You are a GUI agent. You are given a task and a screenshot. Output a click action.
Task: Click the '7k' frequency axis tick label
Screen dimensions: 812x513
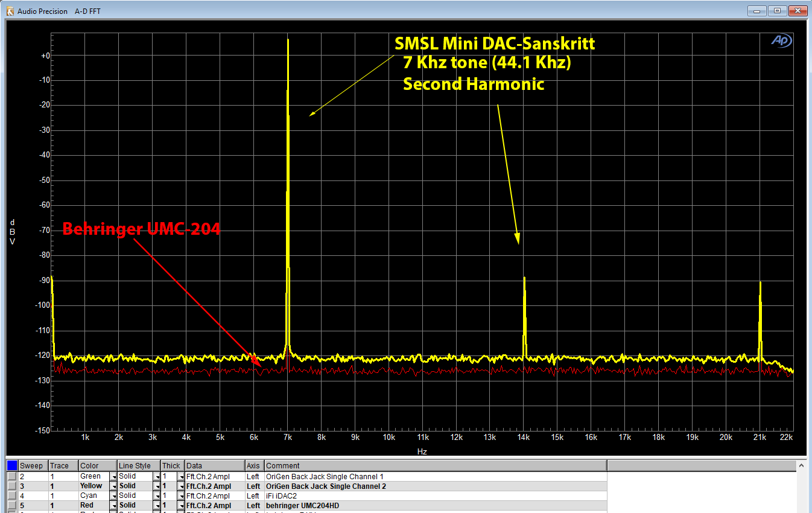click(288, 437)
